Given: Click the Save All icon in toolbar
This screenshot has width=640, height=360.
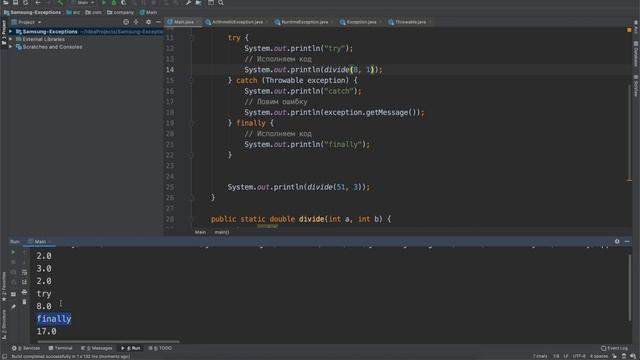Looking at the screenshot, I should click(x=15, y=3).
